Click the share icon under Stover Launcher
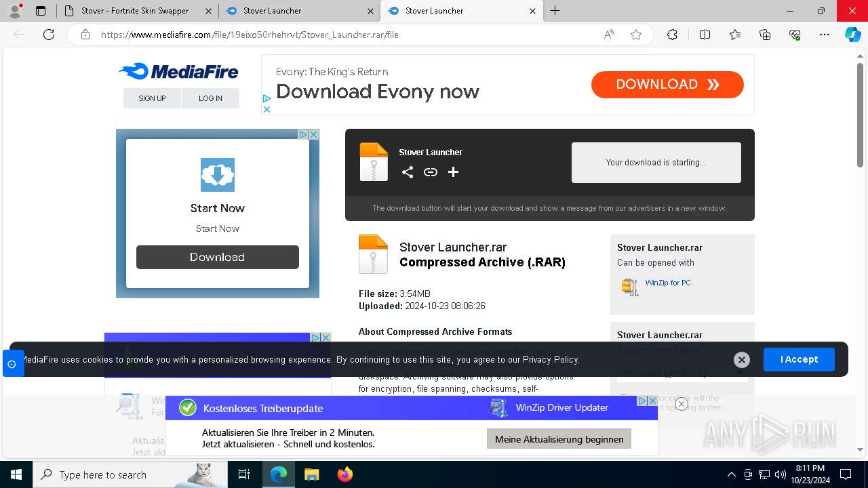 pyautogui.click(x=407, y=172)
